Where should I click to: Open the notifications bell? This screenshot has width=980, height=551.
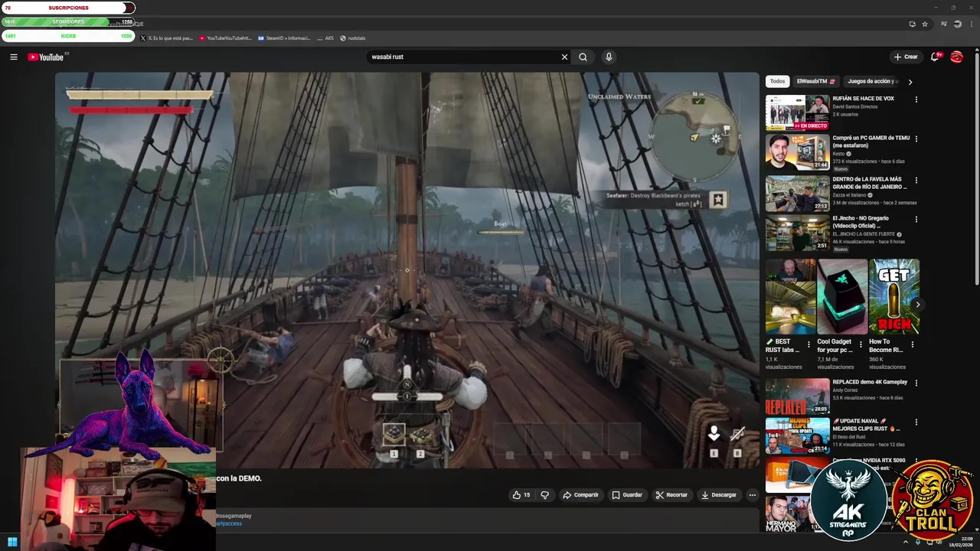(x=935, y=57)
